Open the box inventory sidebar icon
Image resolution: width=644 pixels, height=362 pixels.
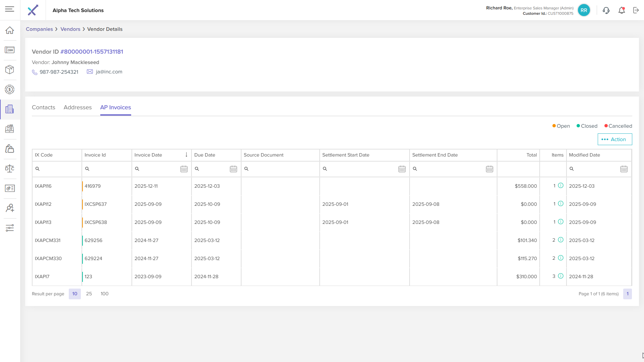point(10,70)
